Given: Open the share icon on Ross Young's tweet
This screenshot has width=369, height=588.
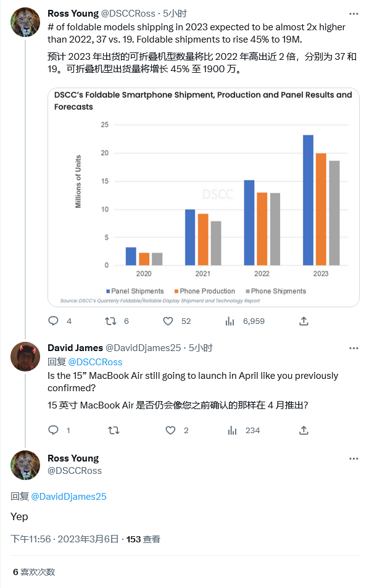Looking at the screenshot, I should click(303, 321).
